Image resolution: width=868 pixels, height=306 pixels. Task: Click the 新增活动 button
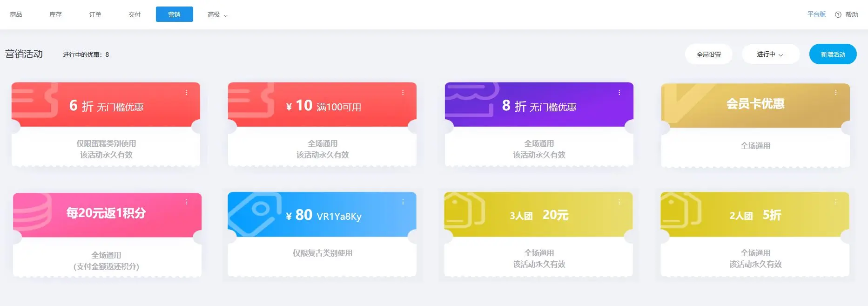pyautogui.click(x=833, y=54)
